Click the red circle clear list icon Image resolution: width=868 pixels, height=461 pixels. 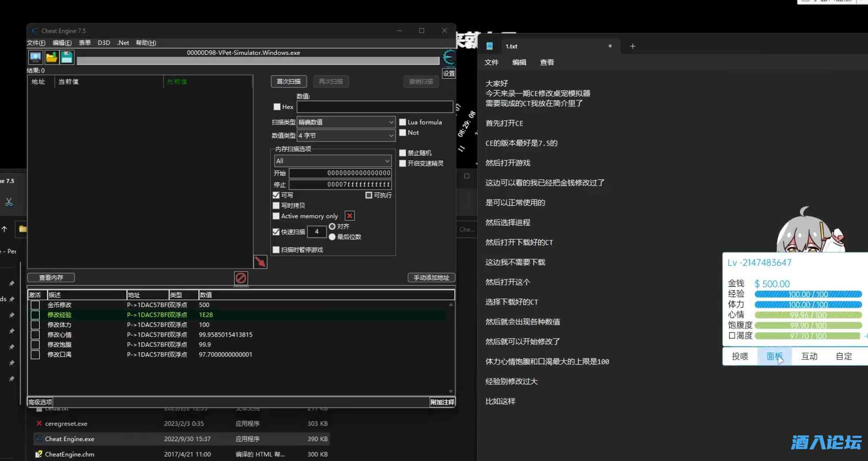240,278
